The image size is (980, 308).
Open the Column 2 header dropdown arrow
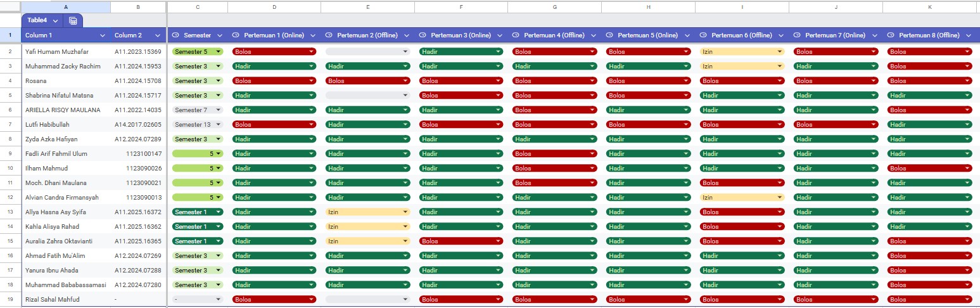[158, 35]
